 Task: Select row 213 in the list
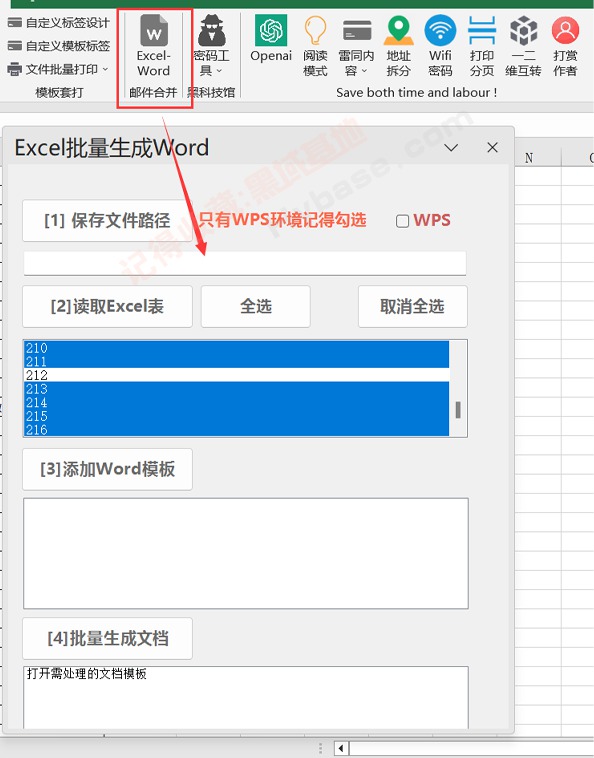(x=236, y=389)
